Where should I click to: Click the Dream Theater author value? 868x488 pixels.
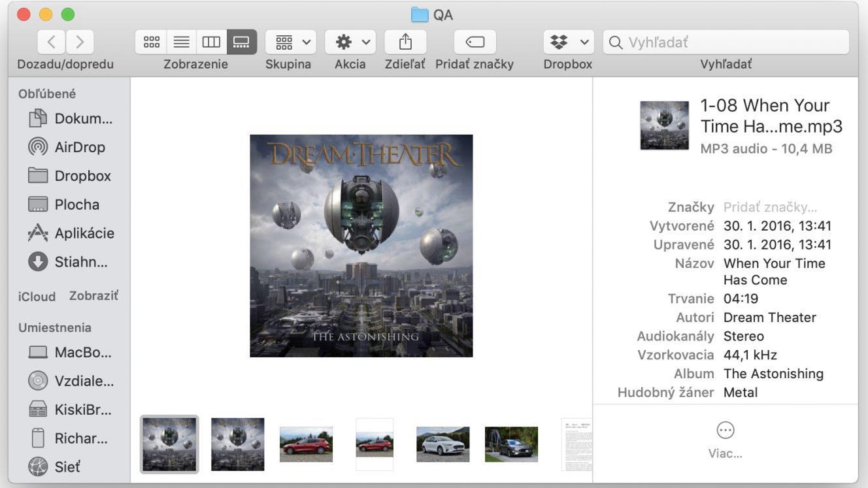coord(770,317)
